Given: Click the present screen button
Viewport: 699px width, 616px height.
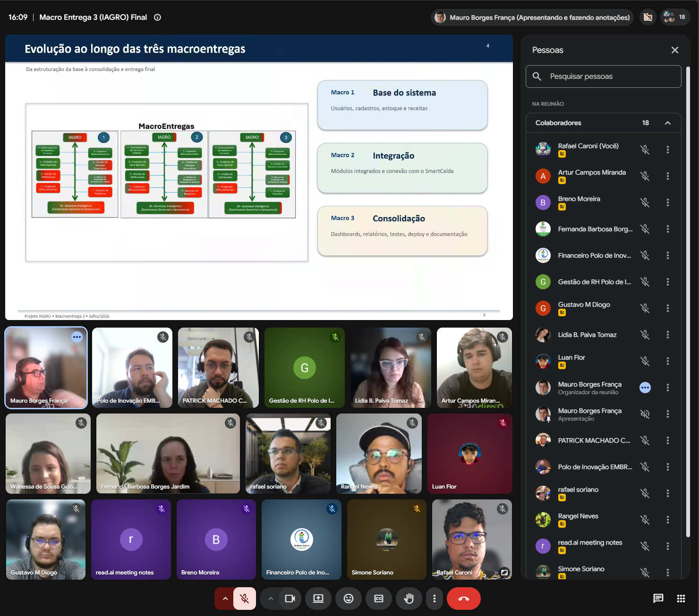Looking at the screenshot, I should tap(318, 599).
